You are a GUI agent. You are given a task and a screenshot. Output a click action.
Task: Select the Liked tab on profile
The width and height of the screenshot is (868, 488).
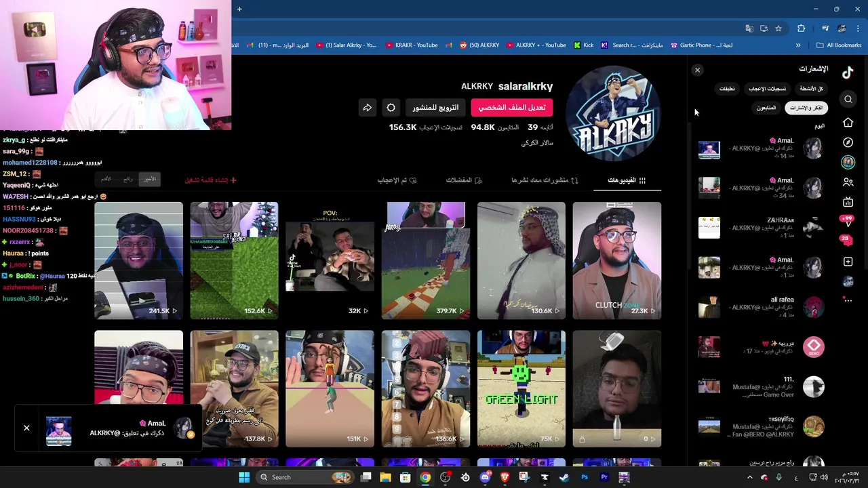[397, 180]
